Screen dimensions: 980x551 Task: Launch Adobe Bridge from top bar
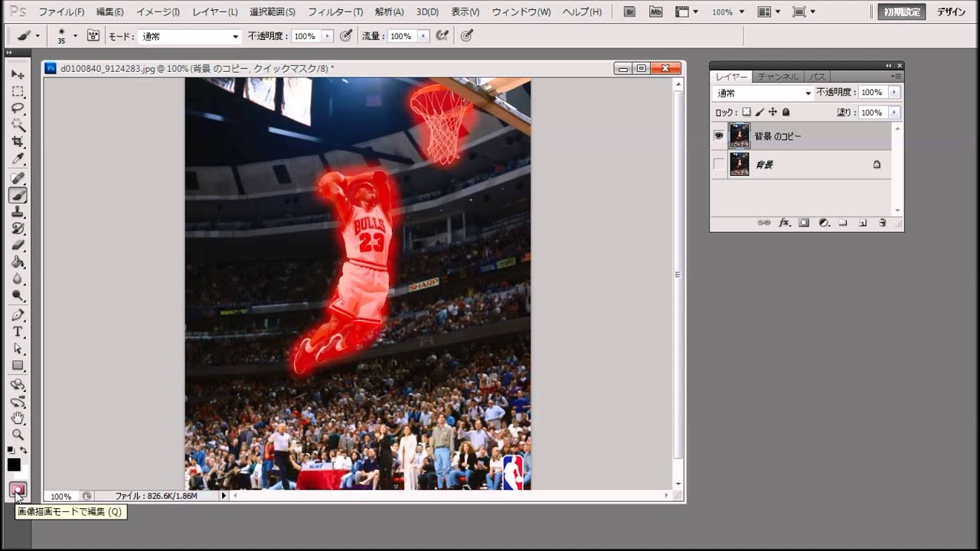pos(629,12)
